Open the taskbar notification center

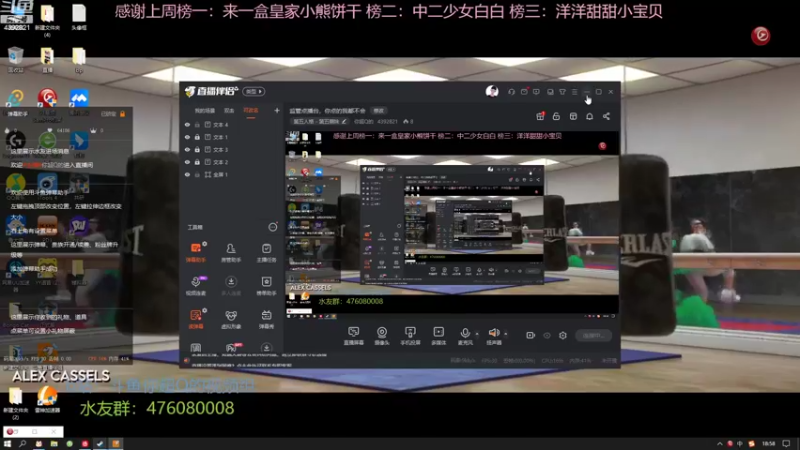point(786,444)
